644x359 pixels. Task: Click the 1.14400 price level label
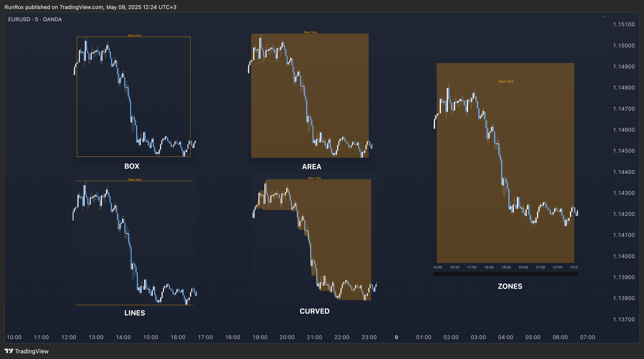tap(624, 172)
